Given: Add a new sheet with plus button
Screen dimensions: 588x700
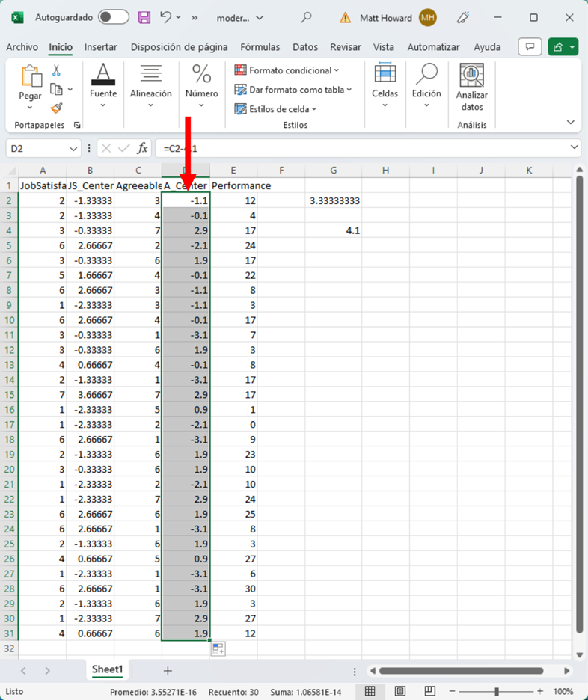Looking at the screenshot, I should point(168,671).
